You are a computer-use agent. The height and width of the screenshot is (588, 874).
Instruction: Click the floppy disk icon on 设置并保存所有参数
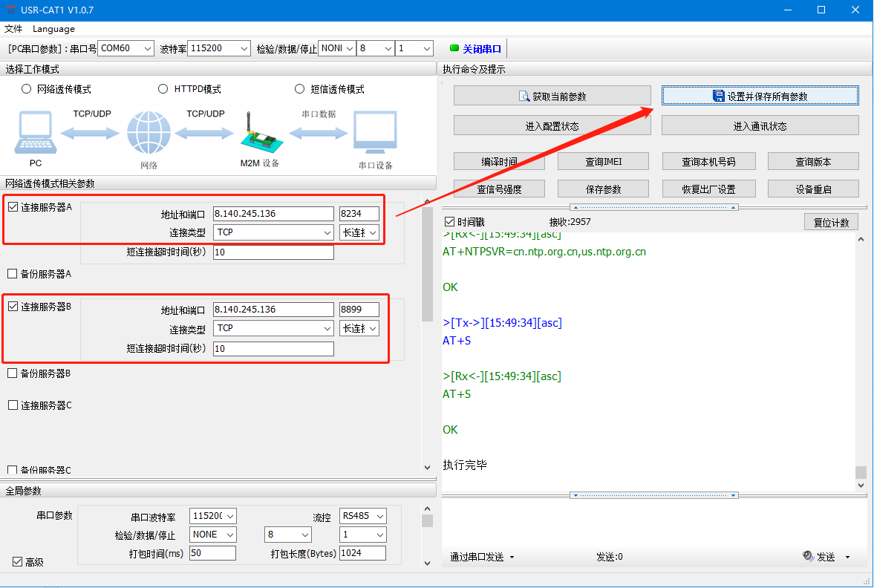coord(718,96)
